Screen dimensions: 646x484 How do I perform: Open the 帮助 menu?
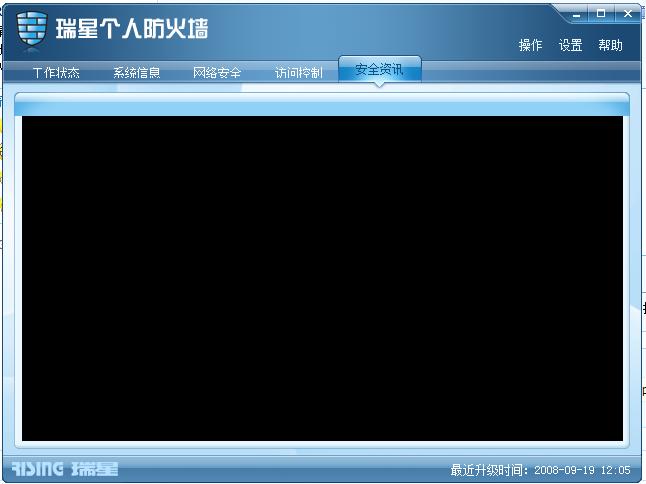coord(610,45)
